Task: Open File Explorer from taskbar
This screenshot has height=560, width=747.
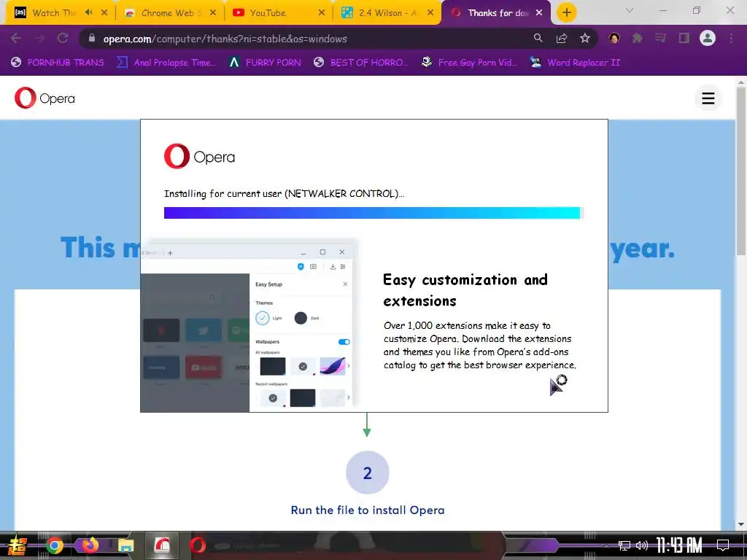Action: coord(125,545)
